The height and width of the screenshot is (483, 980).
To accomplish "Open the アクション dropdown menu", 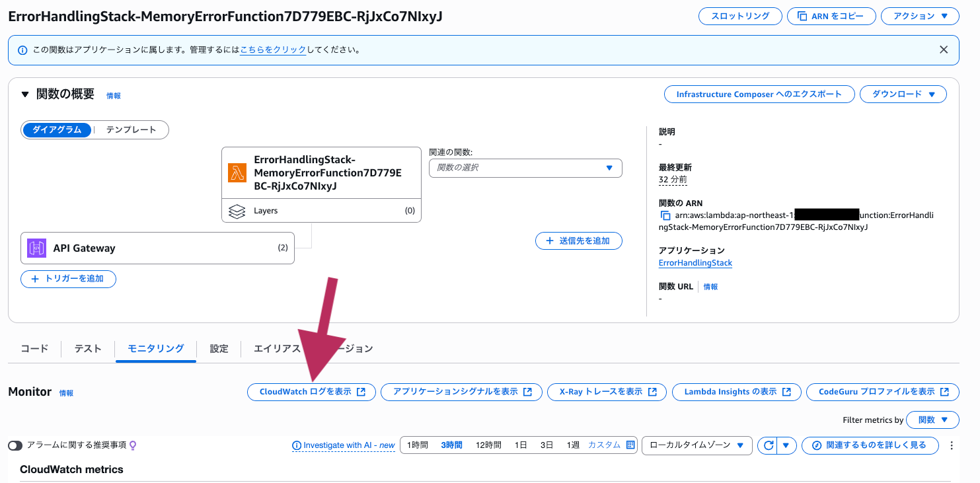I will [920, 17].
